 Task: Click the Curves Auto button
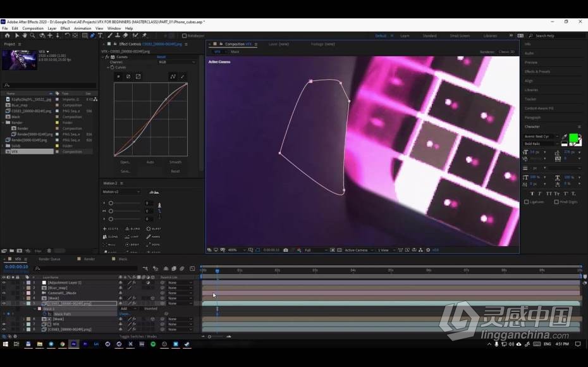point(150,162)
